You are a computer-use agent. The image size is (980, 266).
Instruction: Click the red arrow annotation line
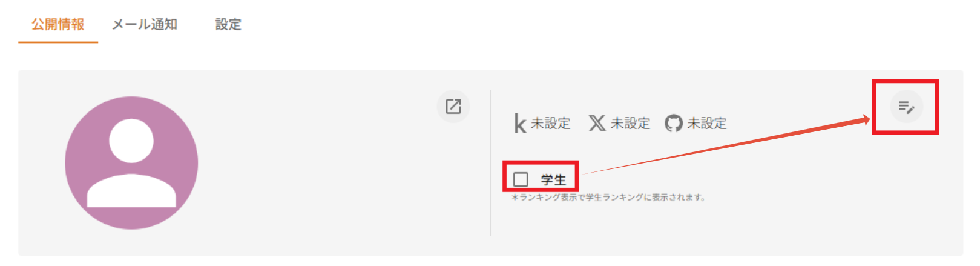[725, 147]
